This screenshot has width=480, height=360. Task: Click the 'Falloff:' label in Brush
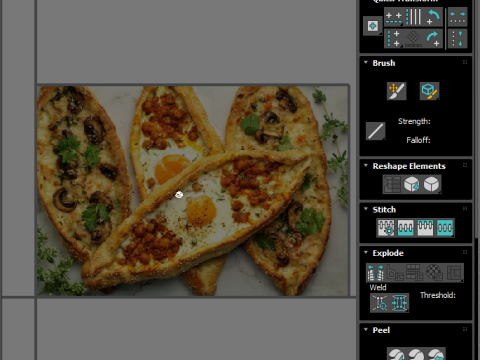(418, 140)
